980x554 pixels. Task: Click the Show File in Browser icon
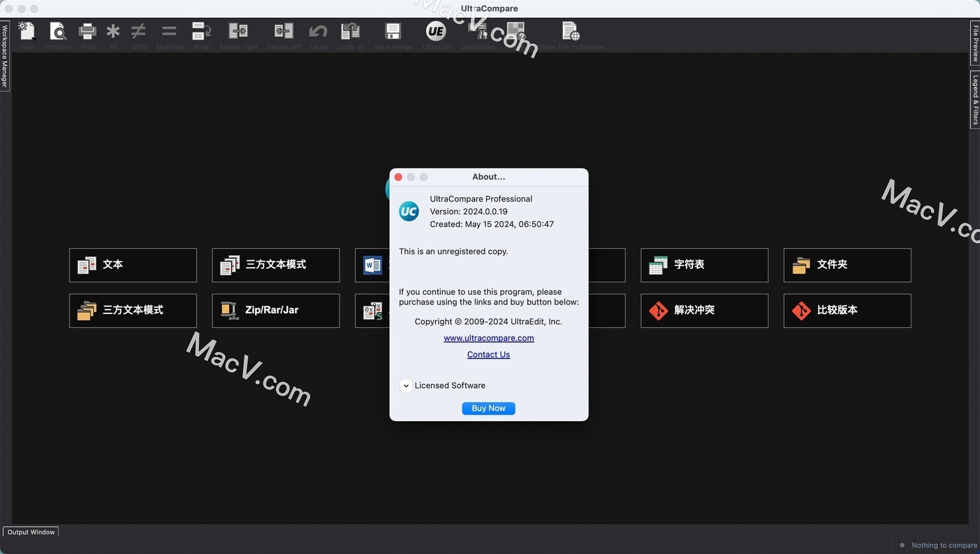[x=570, y=31]
